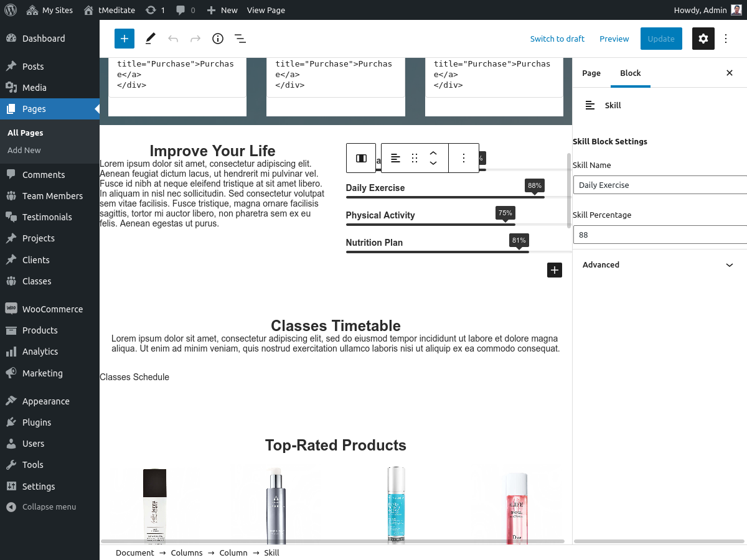The image size is (747, 560).
Task: Toggle the settings gear sidebar button
Action: coord(703,39)
